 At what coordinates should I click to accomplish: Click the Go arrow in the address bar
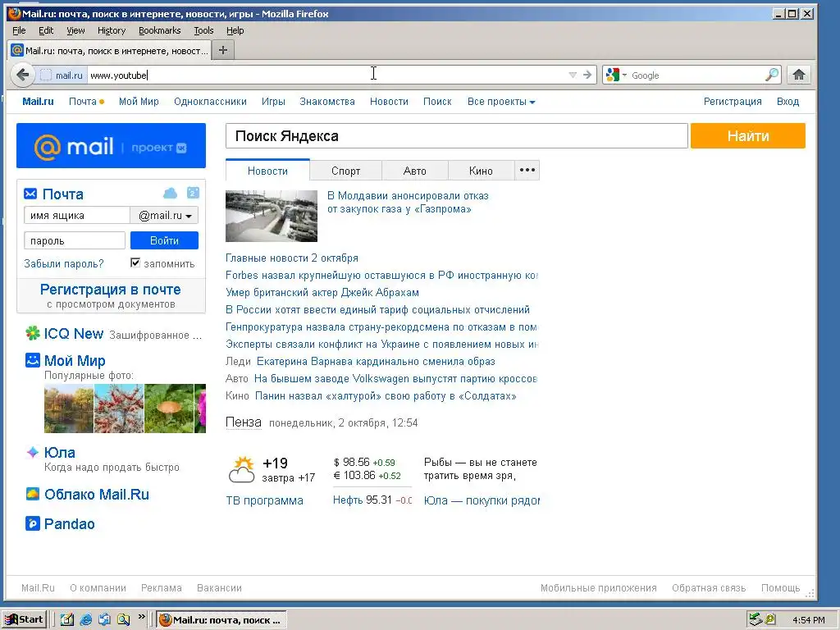point(587,75)
